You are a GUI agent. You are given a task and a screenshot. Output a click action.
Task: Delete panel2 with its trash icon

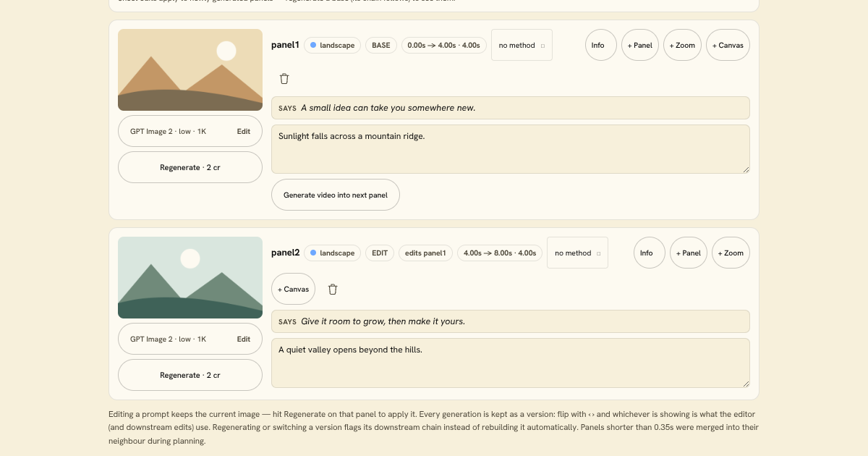point(333,289)
